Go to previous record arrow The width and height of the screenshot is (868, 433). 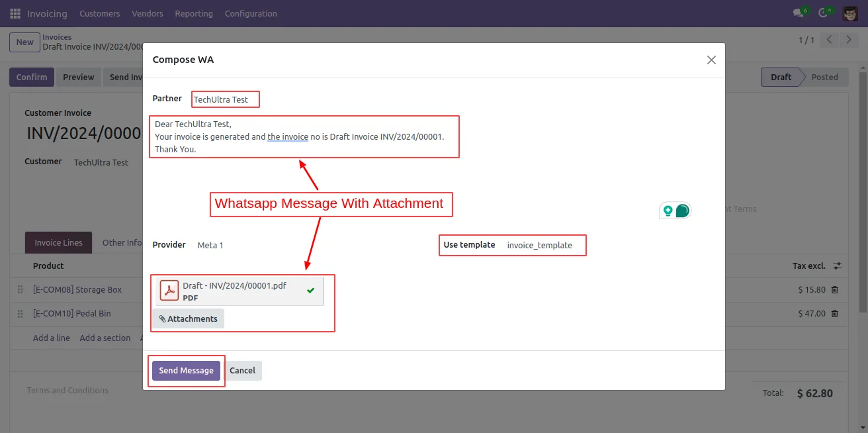click(830, 40)
